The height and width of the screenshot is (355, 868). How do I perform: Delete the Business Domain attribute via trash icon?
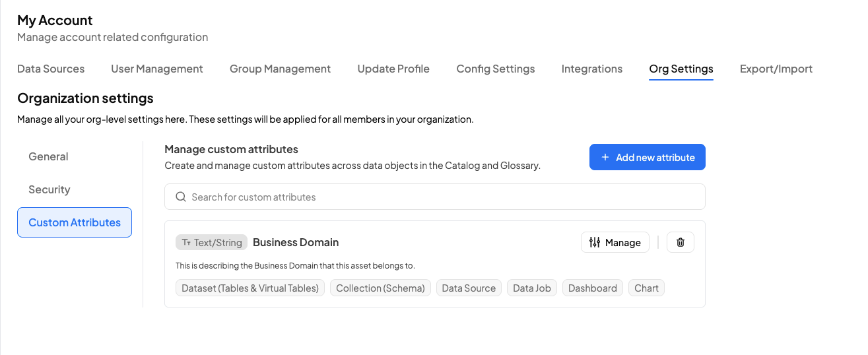[x=681, y=242]
